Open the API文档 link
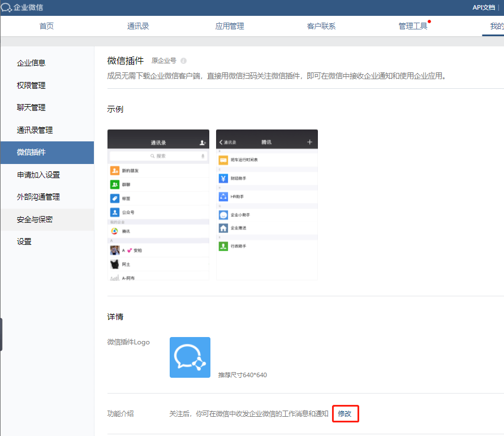Image resolution: width=504 pixels, height=436 pixels. pyautogui.click(x=484, y=7)
